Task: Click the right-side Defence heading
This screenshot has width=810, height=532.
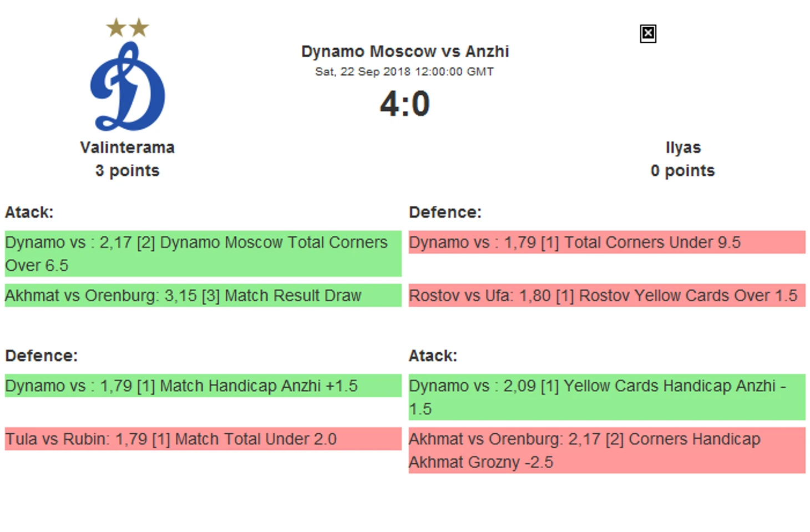Action: coord(445,212)
